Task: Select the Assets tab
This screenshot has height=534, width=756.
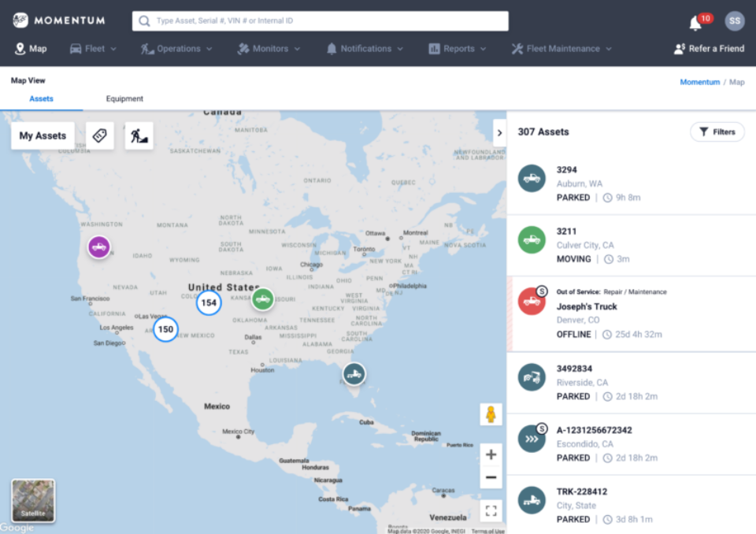Action: point(41,98)
